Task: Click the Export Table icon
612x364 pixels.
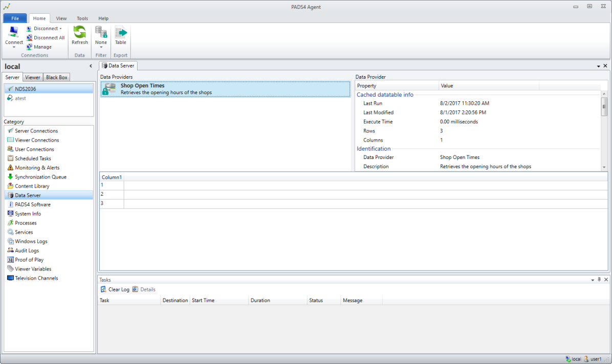Action: 120,33
